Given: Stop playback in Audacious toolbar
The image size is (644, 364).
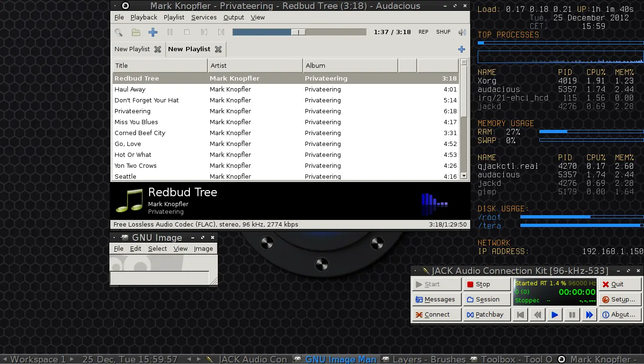Looking at the screenshot, I should [x=187, y=32].
